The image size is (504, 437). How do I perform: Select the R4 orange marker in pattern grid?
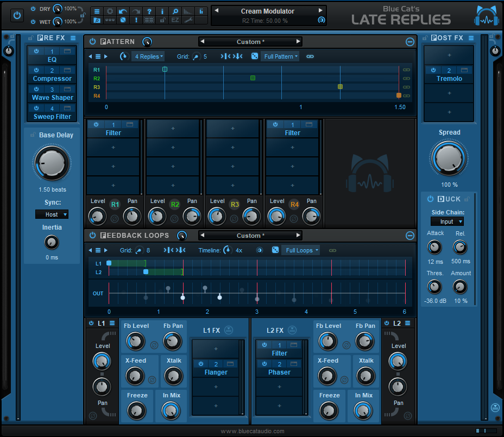[399, 95]
